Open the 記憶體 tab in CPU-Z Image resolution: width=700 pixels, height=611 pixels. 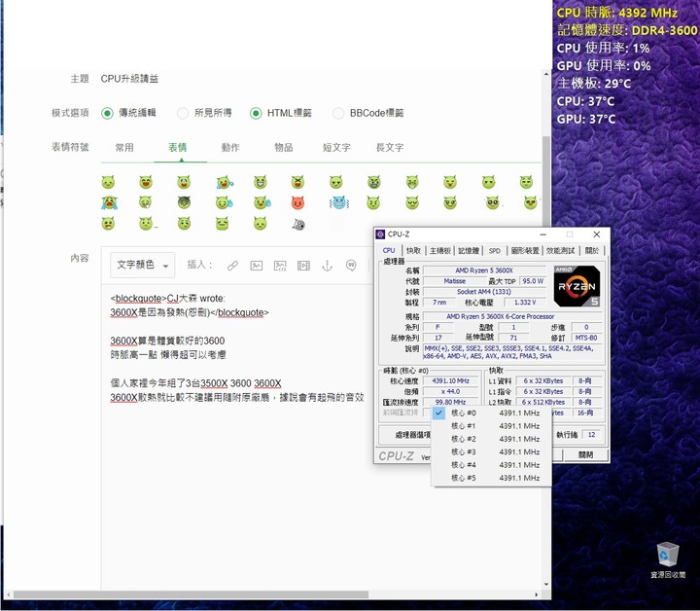tap(469, 251)
